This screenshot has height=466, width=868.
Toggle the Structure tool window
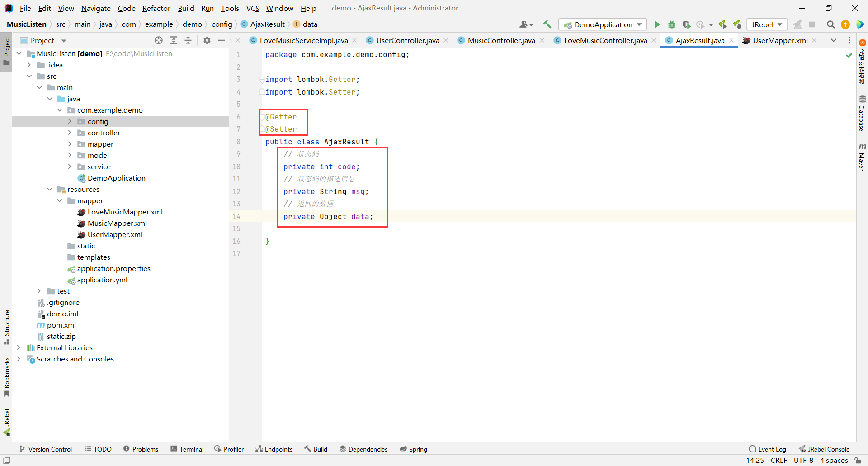coord(7,327)
